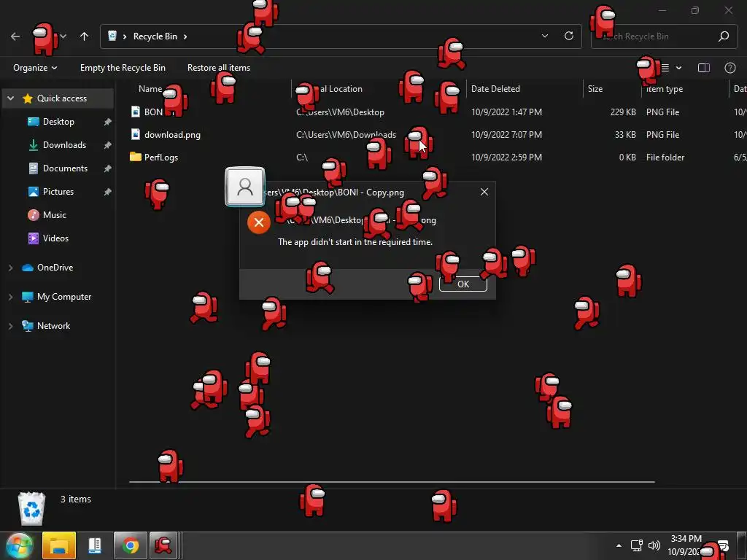Click the 10/9/2022 2:59 PM date cell
The width and height of the screenshot is (747, 560).
pos(506,157)
